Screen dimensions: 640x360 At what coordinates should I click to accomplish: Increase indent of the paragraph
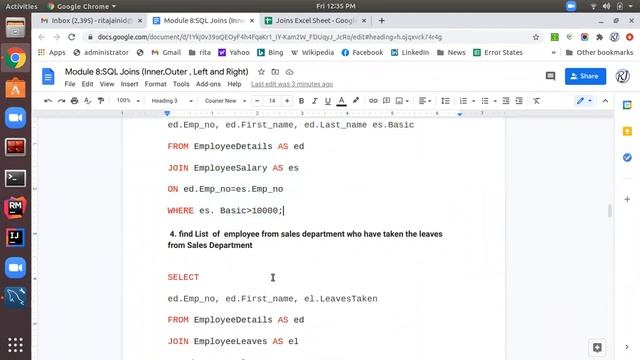(x=519, y=101)
